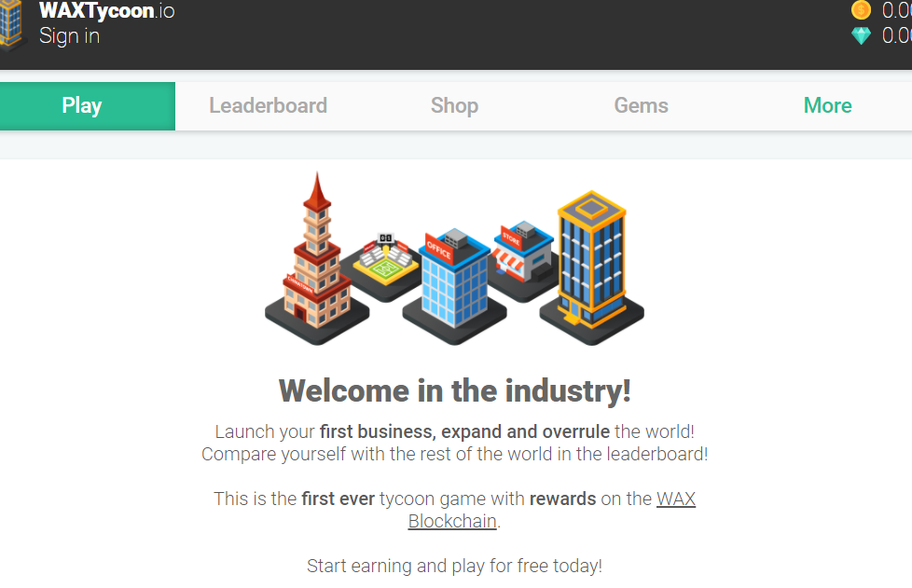Click the green gem balance icon
This screenshot has width=912, height=588.
pyautogui.click(x=861, y=36)
